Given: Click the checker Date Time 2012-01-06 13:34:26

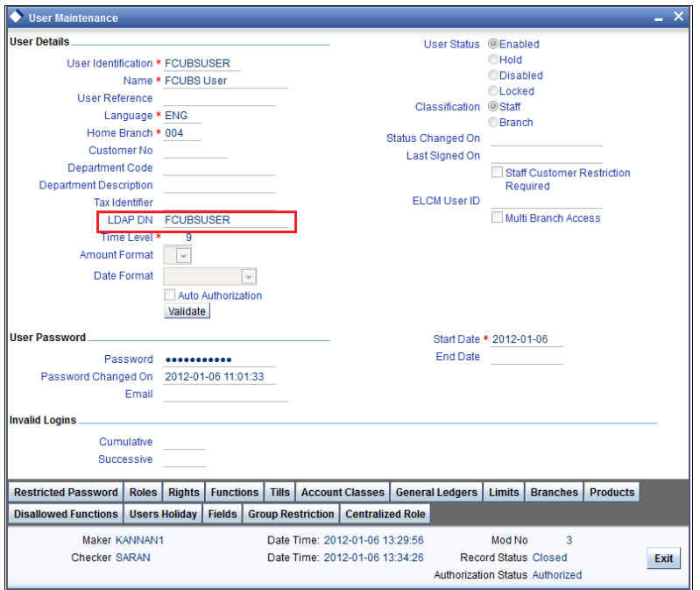Looking at the screenshot, I should pyautogui.click(x=374, y=558).
